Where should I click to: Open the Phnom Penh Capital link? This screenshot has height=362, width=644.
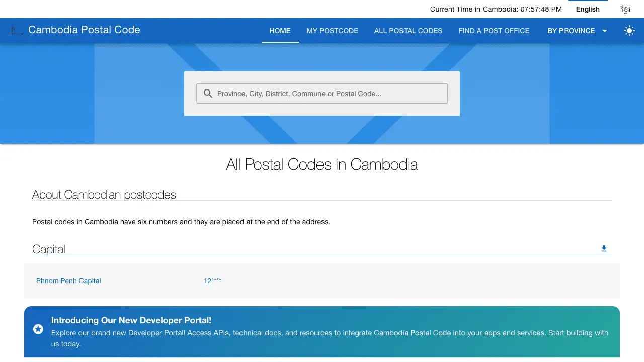point(68,281)
